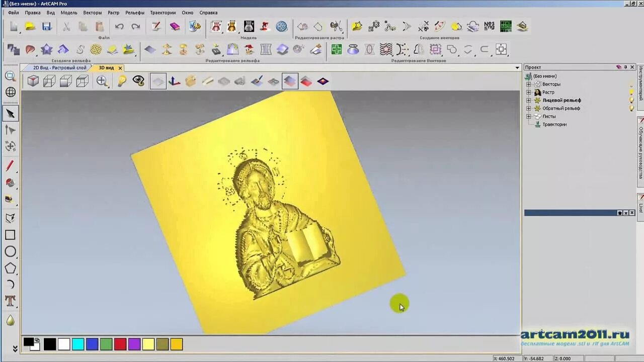This screenshot has height=362, width=644.
Task: Click the Nesting tool icon
Action: (489, 26)
